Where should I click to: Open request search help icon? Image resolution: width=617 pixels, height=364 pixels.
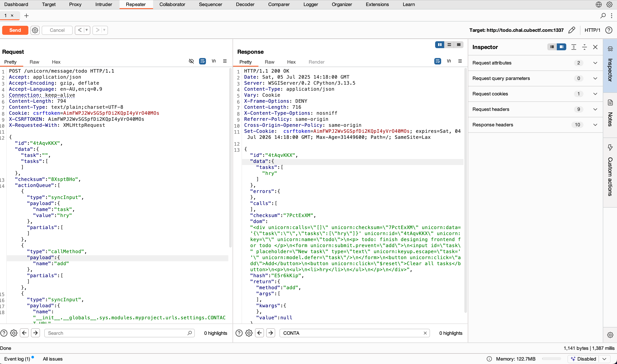(4, 333)
